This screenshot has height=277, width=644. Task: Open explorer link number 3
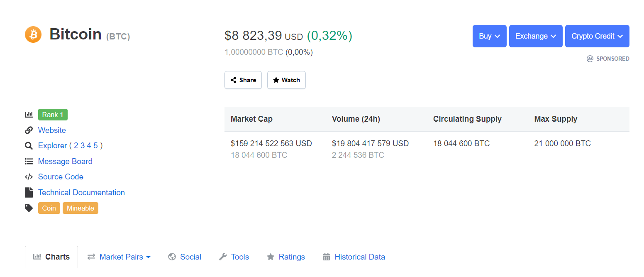click(x=83, y=146)
